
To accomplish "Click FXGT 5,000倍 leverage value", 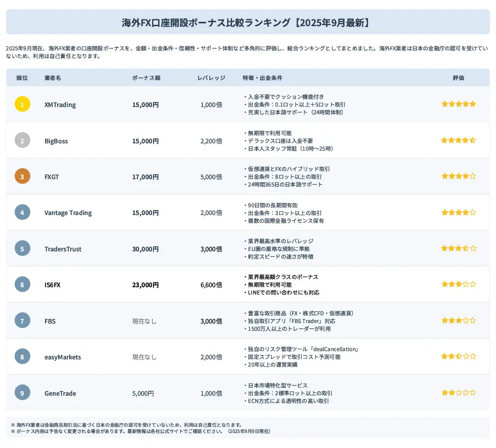I will click(x=211, y=177).
